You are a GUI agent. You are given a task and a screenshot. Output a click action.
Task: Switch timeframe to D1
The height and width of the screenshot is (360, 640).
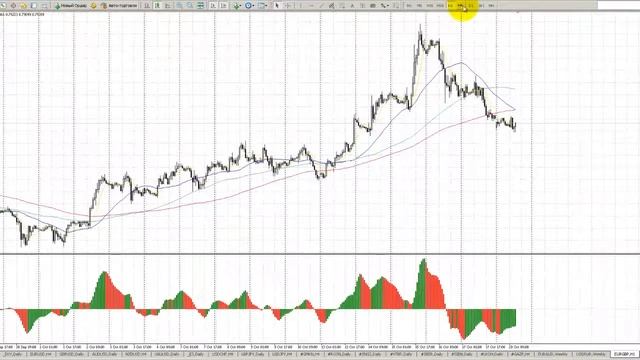tap(471, 6)
